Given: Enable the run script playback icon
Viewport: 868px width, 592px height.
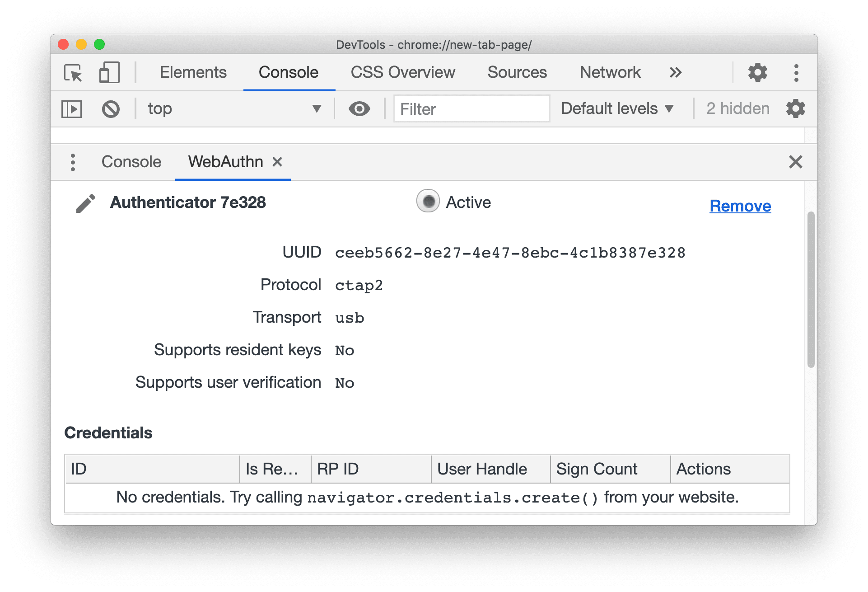Looking at the screenshot, I should click(71, 108).
